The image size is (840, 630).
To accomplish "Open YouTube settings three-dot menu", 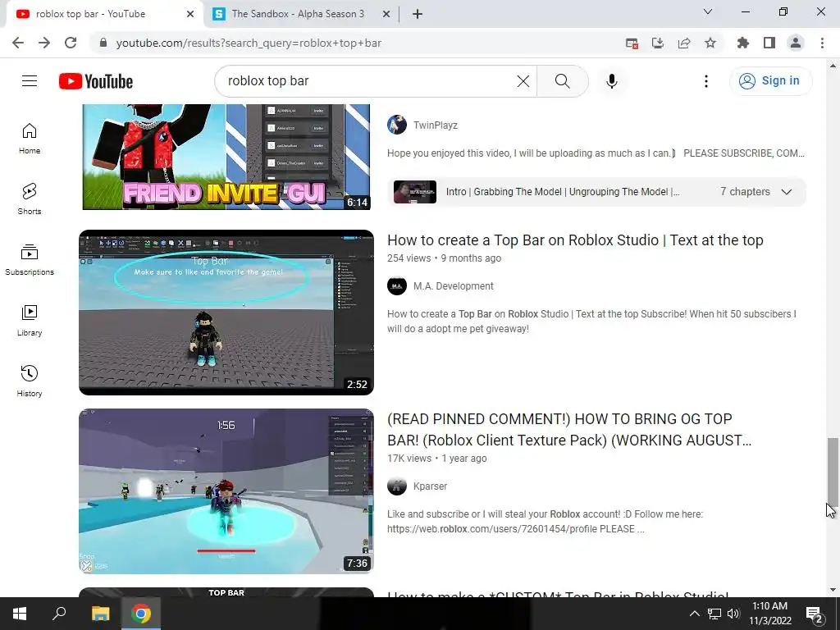I will pos(706,81).
